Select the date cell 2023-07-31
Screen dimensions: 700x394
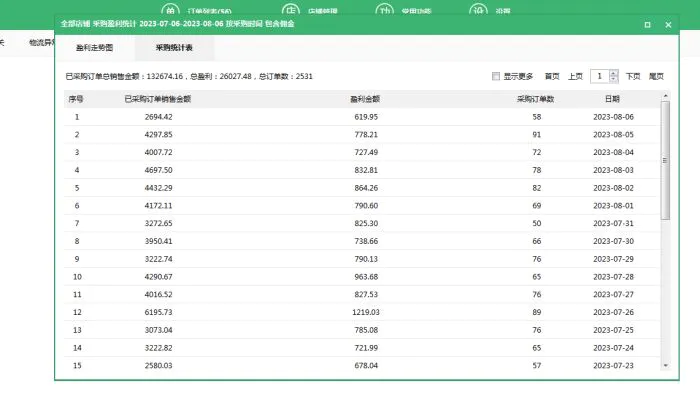(x=613, y=224)
